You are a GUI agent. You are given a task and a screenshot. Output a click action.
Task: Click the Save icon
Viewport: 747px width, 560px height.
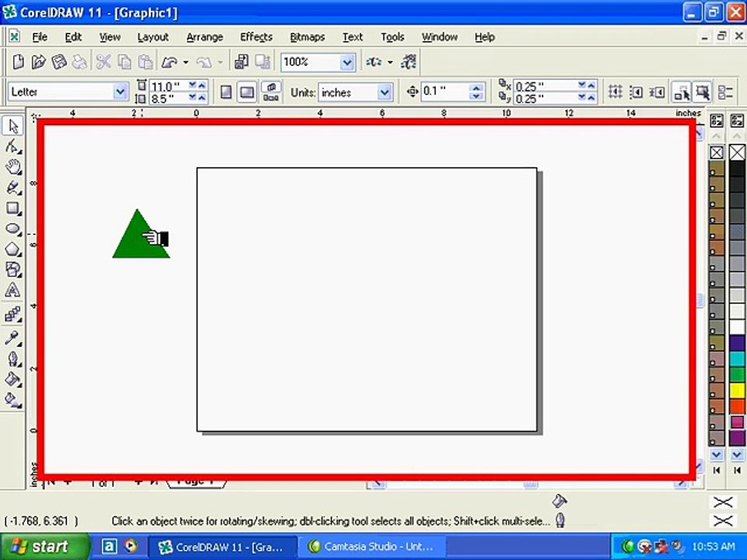tap(59, 62)
